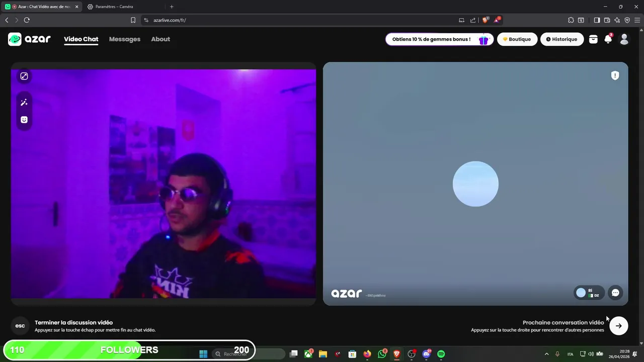This screenshot has height=362, width=644.
Task: Open the magic wand effects tool
Action: (x=24, y=102)
